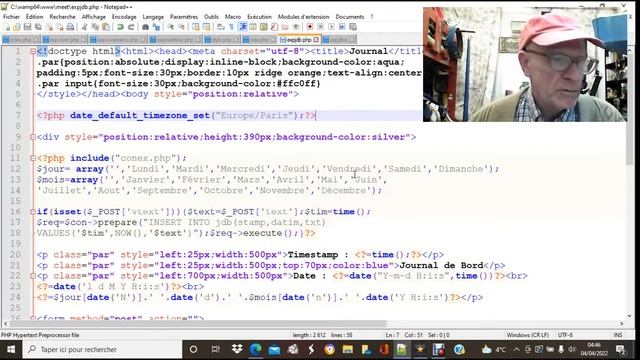Click the Zoom In magnifier icon
This screenshot has height=360, width=640.
(171, 27)
